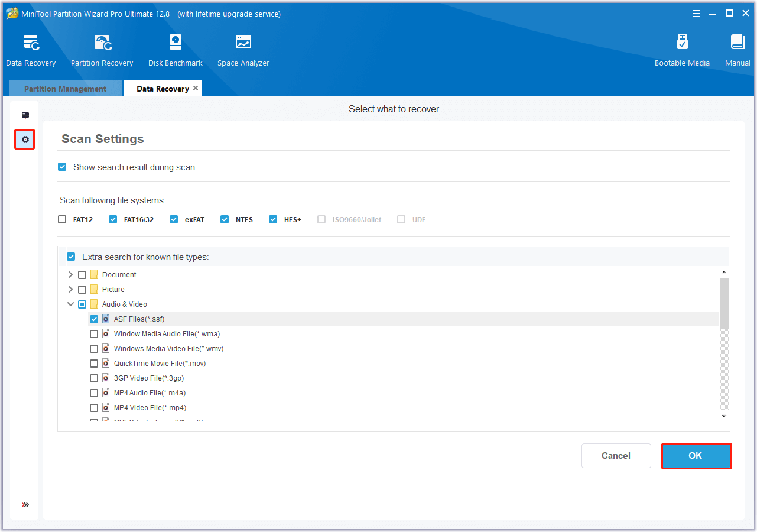Check MP4 Audio File(*.m4a)

click(94, 392)
